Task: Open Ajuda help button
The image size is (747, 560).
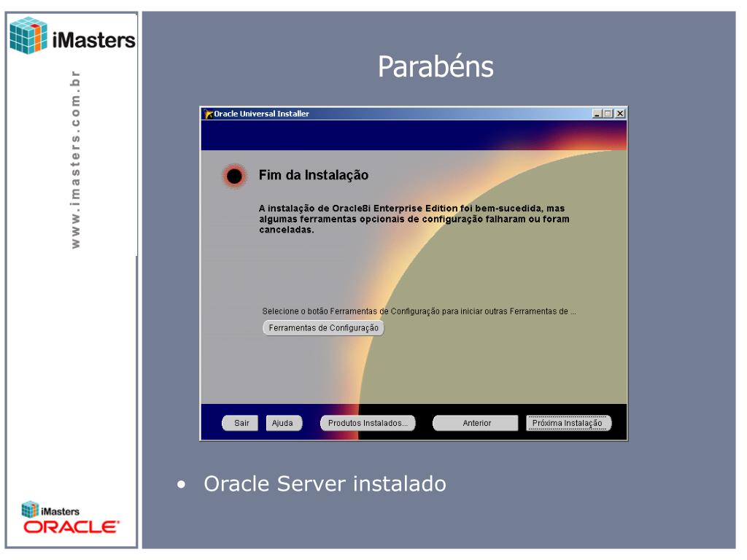Action: (x=284, y=423)
